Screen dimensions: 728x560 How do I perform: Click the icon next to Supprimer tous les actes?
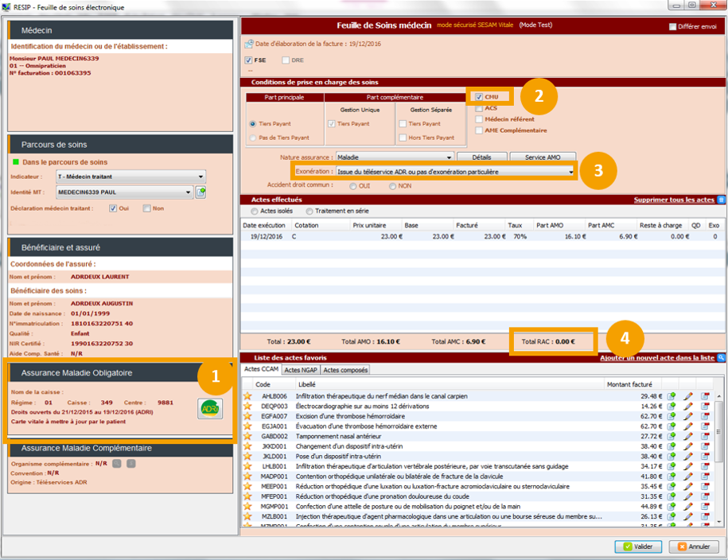click(721, 200)
